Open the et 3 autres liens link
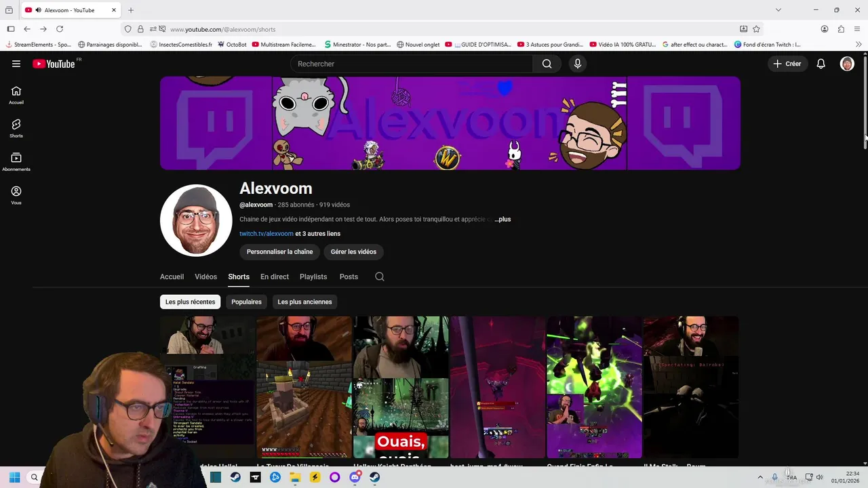The width and height of the screenshot is (868, 488). coord(318,234)
